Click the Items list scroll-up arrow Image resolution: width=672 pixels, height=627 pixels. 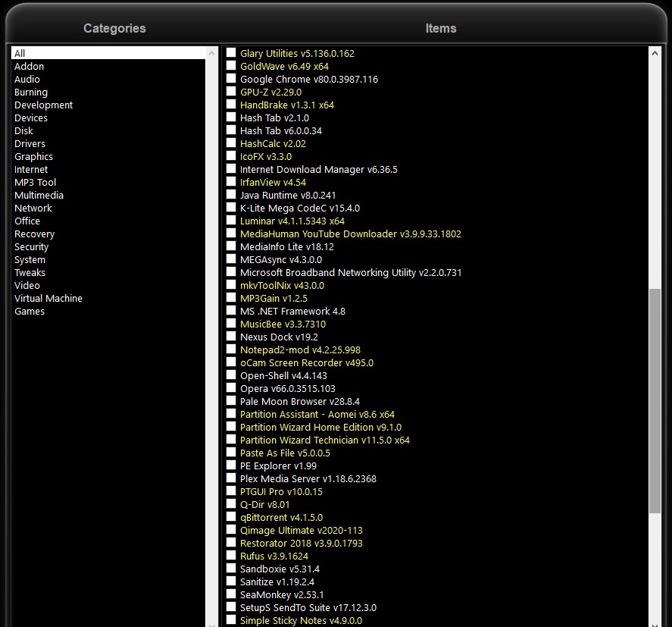pos(655,53)
